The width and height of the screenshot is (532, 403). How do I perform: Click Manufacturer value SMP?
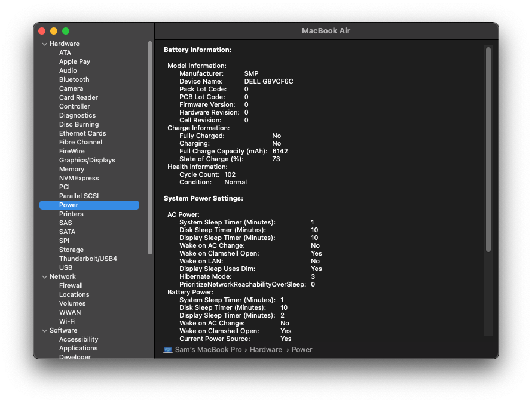click(251, 73)
